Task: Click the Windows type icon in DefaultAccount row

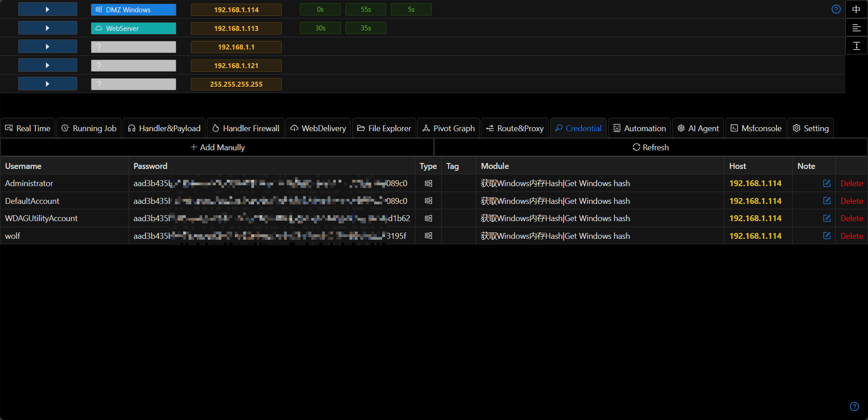Action: click(428, 201)
